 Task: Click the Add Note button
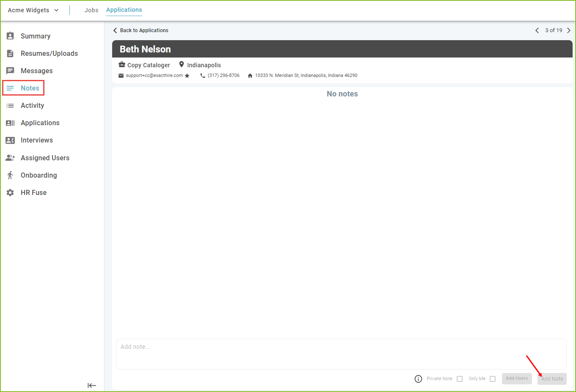[552, 379]
